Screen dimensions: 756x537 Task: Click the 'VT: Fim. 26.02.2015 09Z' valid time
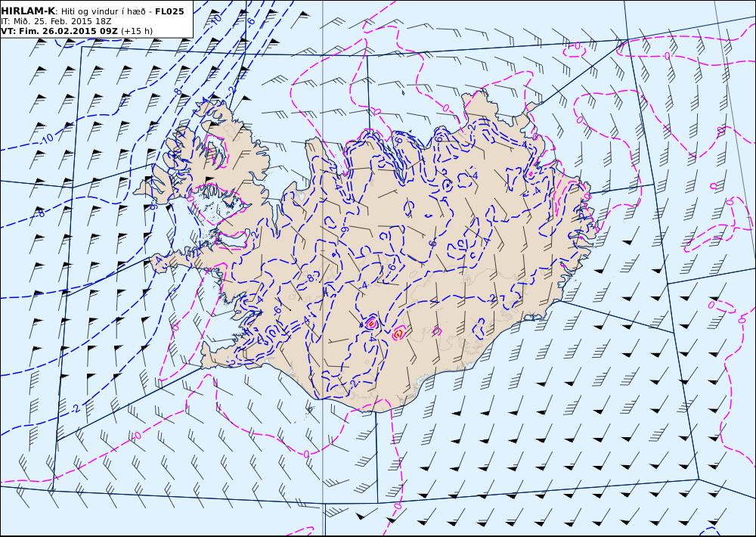click(59, 31)
